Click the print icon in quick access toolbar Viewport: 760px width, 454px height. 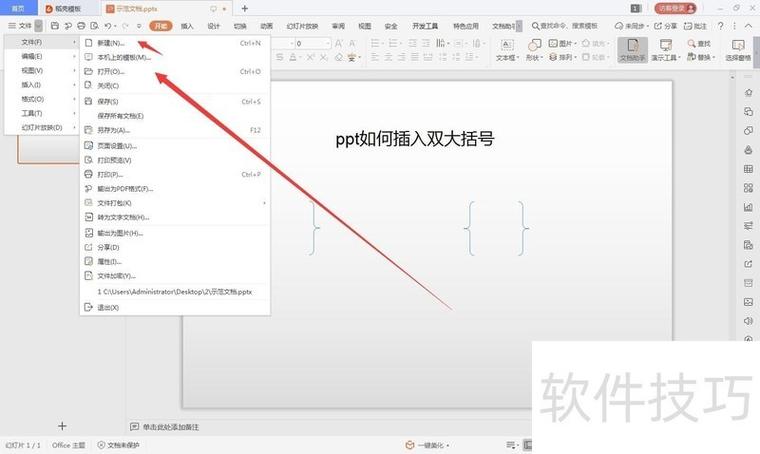click(81, 26)
